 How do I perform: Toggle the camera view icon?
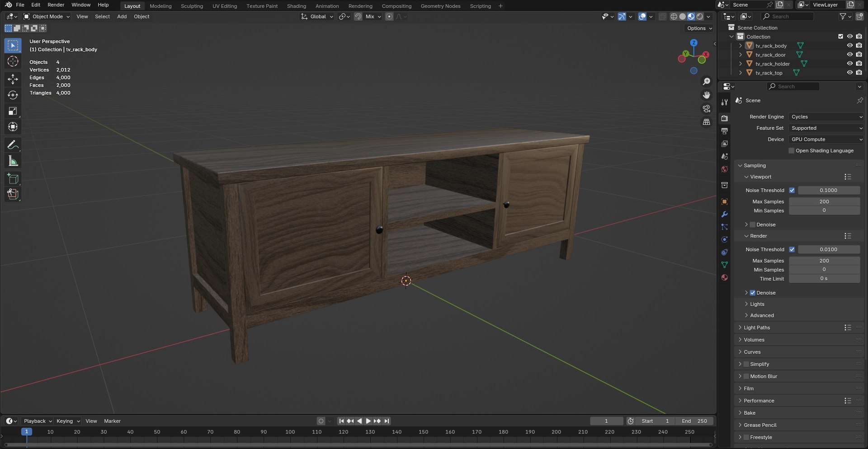(x=706, y=109)
